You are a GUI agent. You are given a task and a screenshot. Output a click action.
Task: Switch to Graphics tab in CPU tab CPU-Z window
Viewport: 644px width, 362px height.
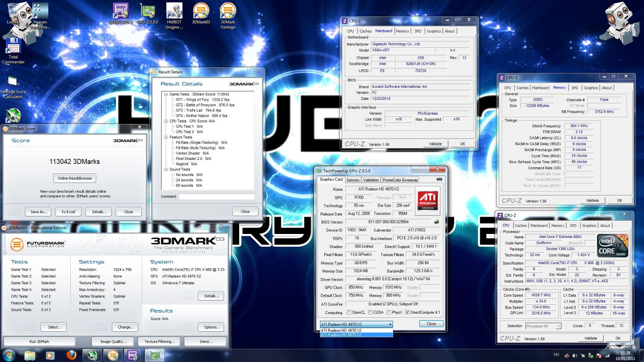pyautogui.click(x=589, y=225)
